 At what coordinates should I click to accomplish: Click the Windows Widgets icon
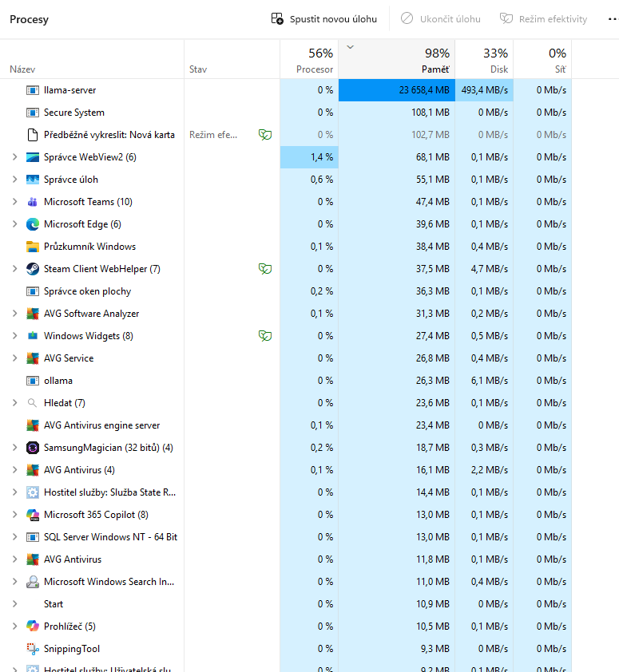[33, 335]
